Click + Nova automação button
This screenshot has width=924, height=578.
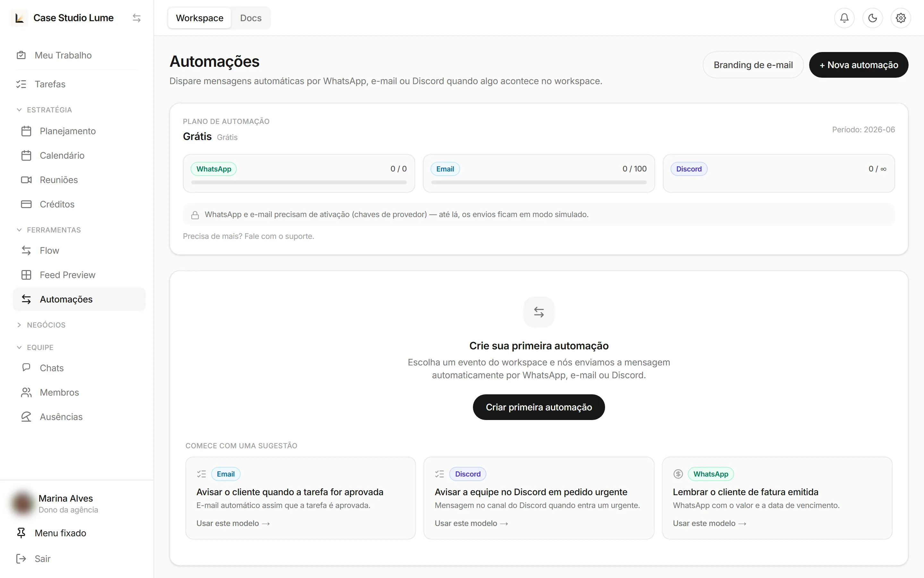coord(858,65)
